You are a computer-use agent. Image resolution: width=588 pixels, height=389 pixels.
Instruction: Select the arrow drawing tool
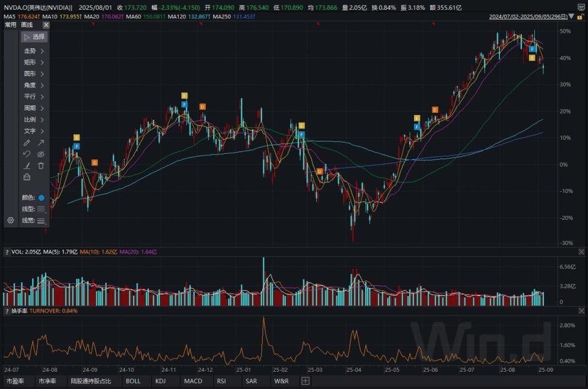coord(40,143)
